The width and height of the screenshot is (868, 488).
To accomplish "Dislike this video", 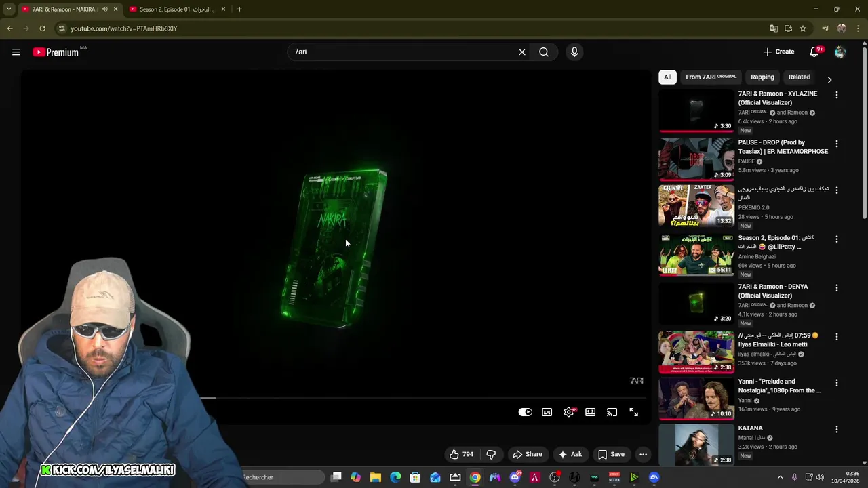I will click(x=492, y=455).
